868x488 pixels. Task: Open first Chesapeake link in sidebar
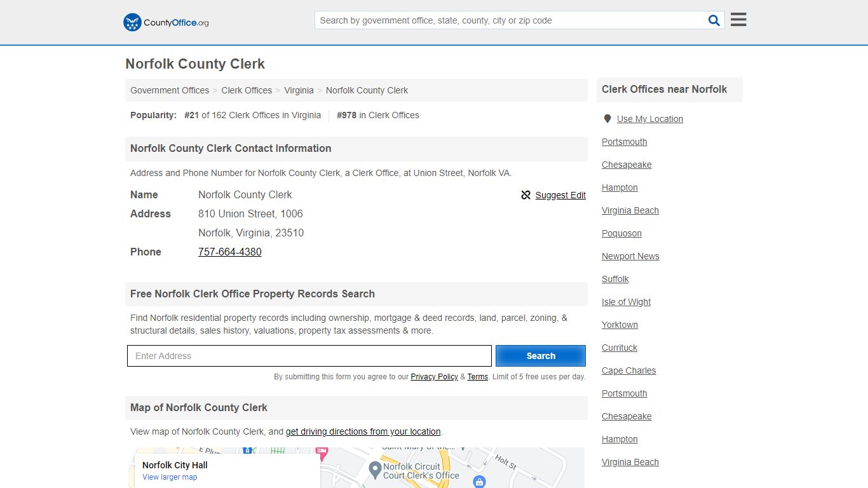(x=627, y=165)
